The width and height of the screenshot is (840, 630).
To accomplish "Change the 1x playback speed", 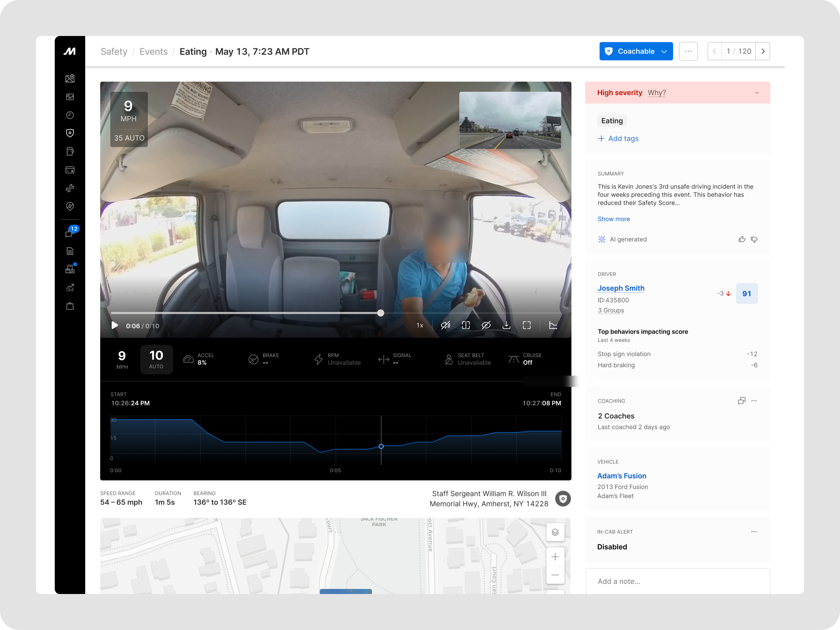I will 420,325.
